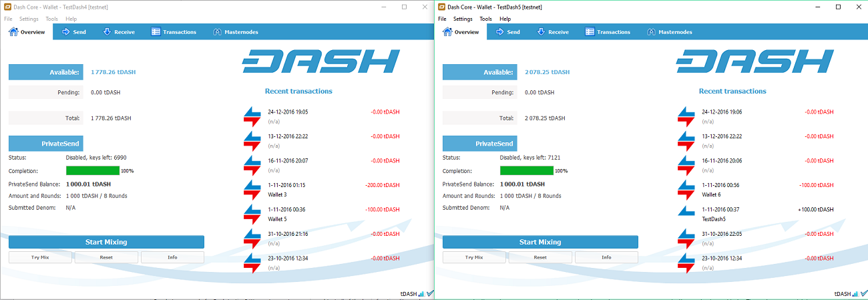Click TestDash4 transaction icon dated 23-10-2016 12:34
Screen dimensions: 868x300
pos(252,263)
